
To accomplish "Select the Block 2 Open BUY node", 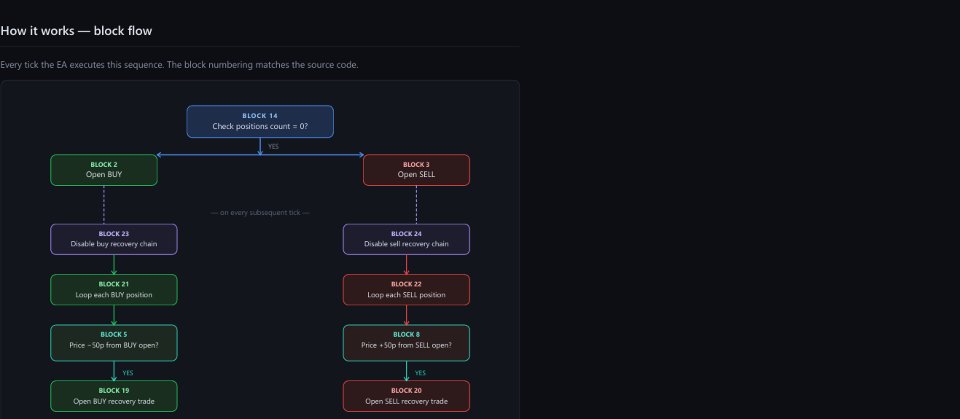I will [103, 170].
